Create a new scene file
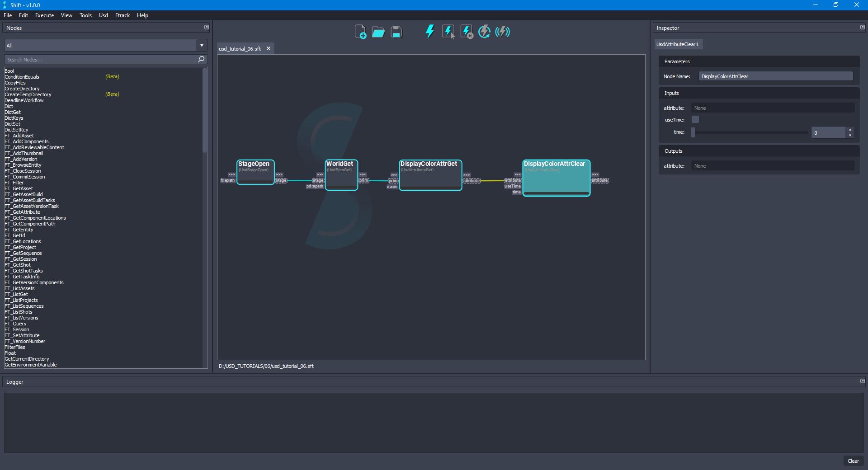The image size is (868, 470). click(x=360, y=32)
